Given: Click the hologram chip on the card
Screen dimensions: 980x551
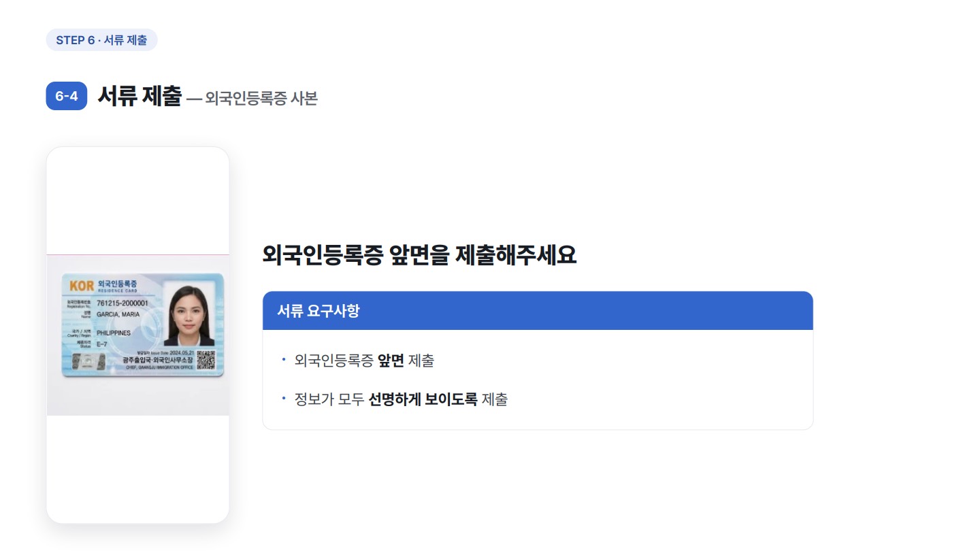Looking at the screenshot, I should pos(88,361).
